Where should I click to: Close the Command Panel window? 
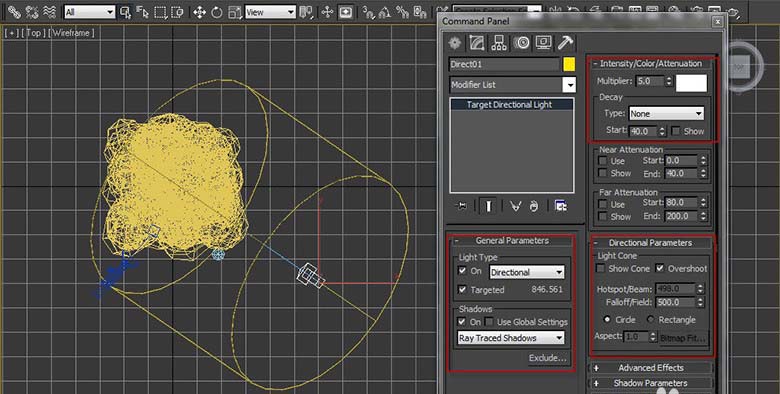[x=717, y=21]
